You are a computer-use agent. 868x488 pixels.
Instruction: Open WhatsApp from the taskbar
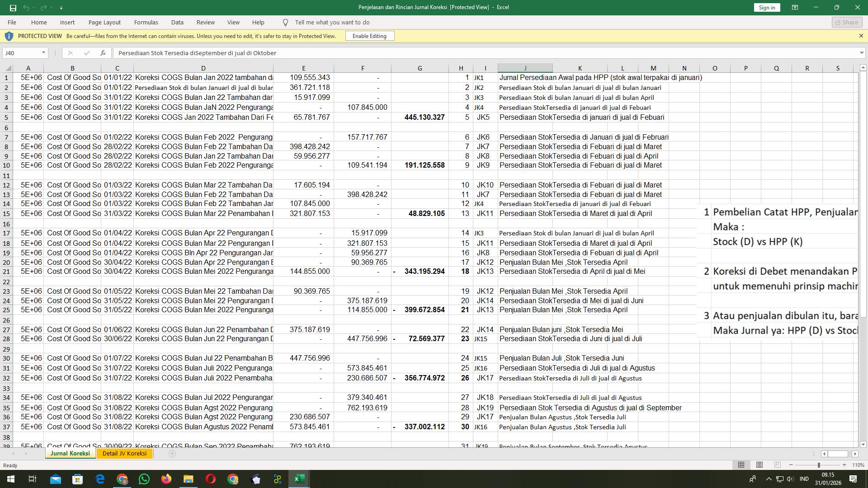(x=144, y=479)
